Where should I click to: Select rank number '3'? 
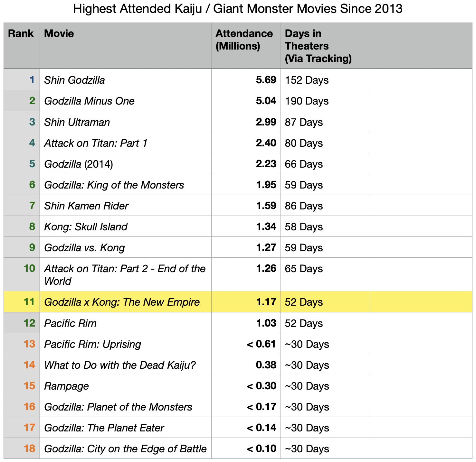(x=32, y=122)
